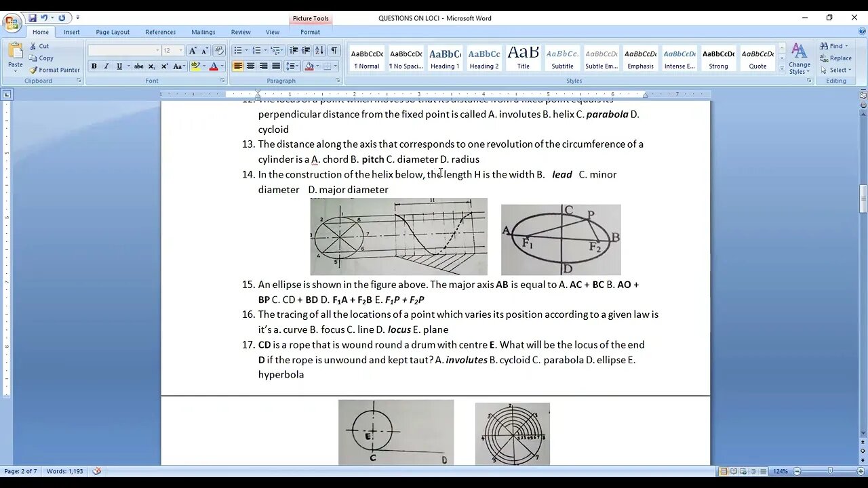Shrink the font size
The width and height of the screenshot is (868, 488).
point(204,50)
